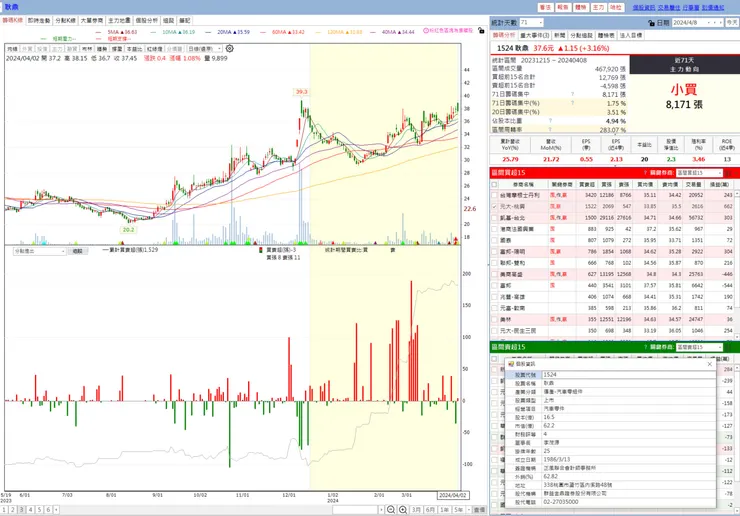740x516 pixels.
Task: Switch to the 大量券商 tab
Action: coord(92,21)
